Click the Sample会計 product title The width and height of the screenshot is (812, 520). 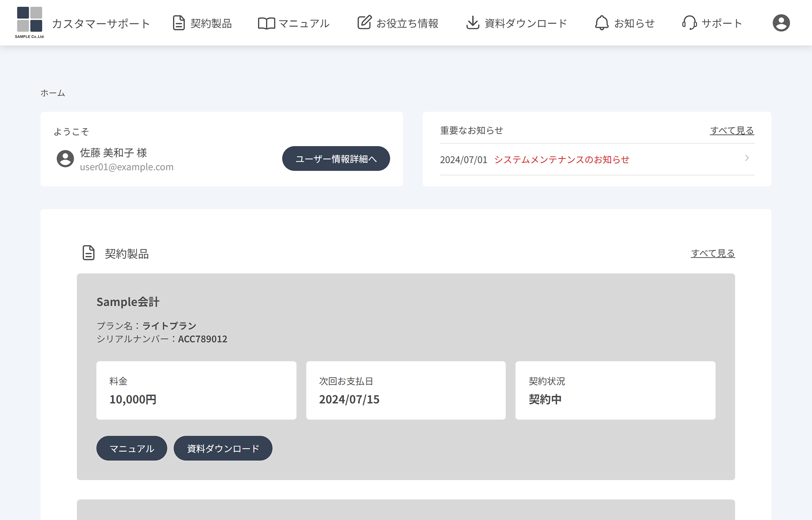128,302
